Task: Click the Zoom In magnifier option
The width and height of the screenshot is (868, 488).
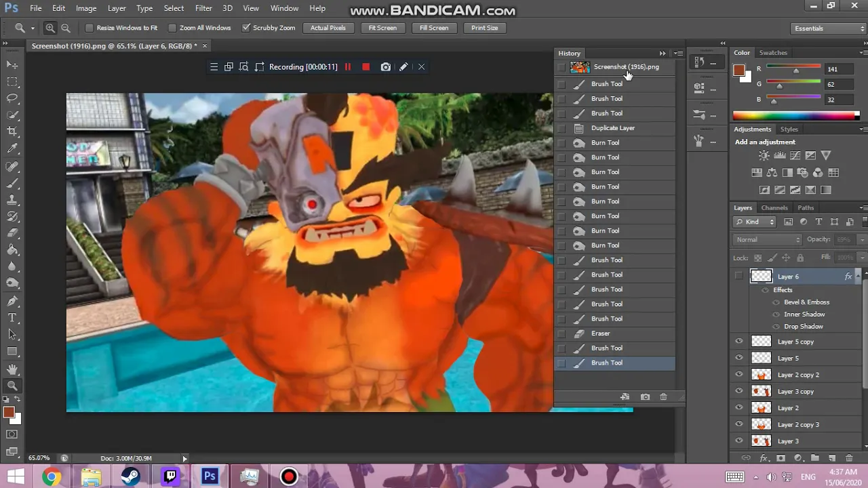Action: click(x=50, y=28)
